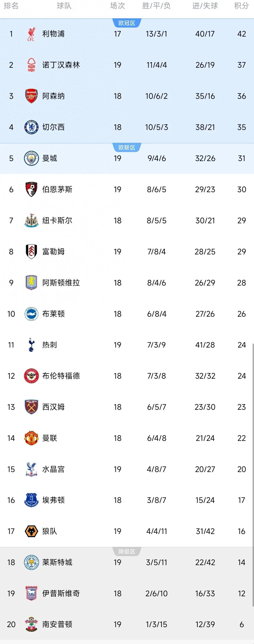Tap the Wolves wolf-head logo
This screenshot has height=644, width=254.
click(x=31, y=531)
